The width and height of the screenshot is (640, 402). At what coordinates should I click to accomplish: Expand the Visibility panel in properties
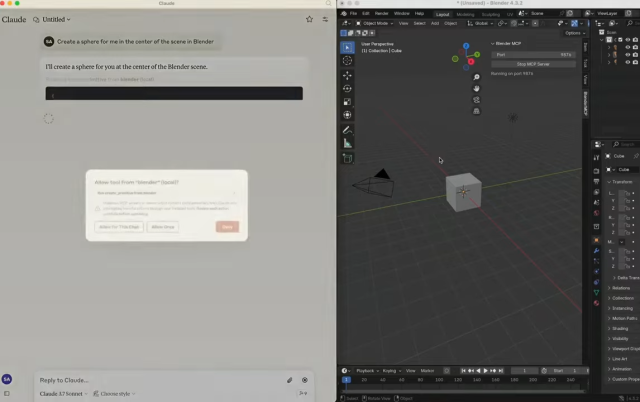(x=621, y=338)
